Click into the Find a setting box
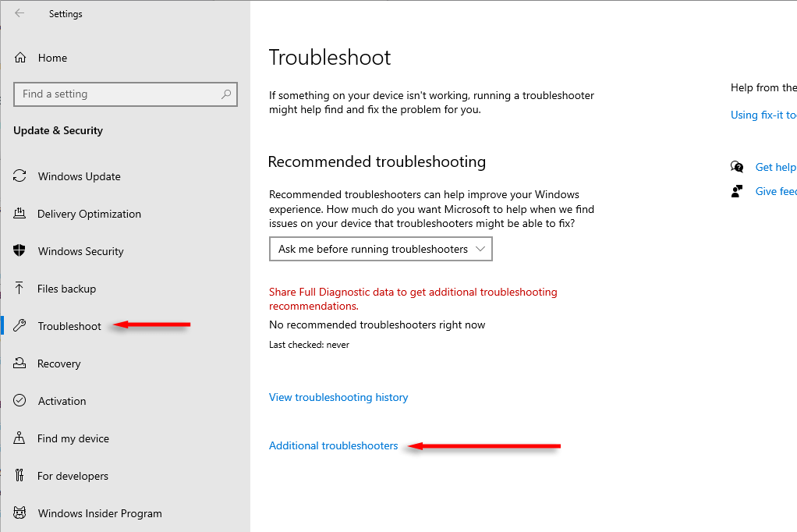The height and width of the screenshot is (532, 797). click(x=117, y=94)
